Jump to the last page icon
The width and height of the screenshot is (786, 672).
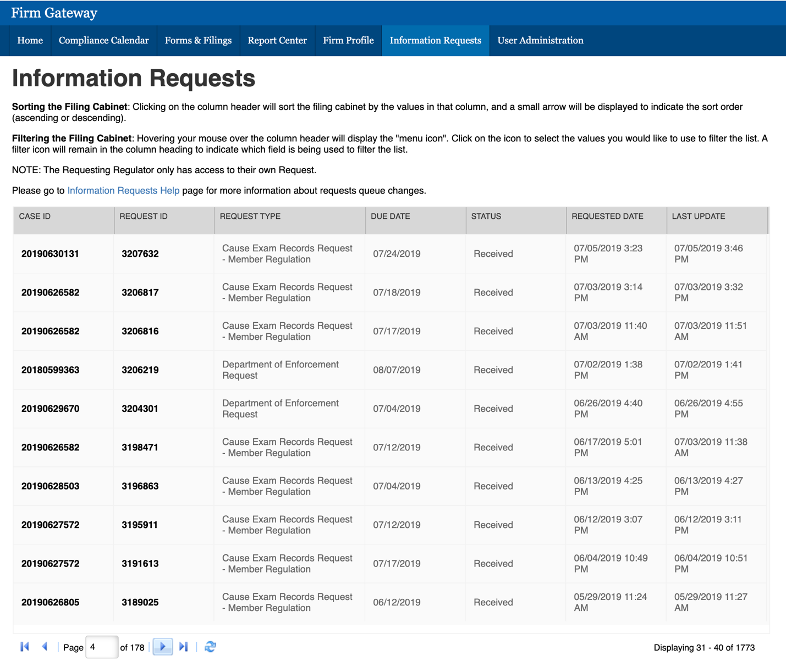pos(184,647)
